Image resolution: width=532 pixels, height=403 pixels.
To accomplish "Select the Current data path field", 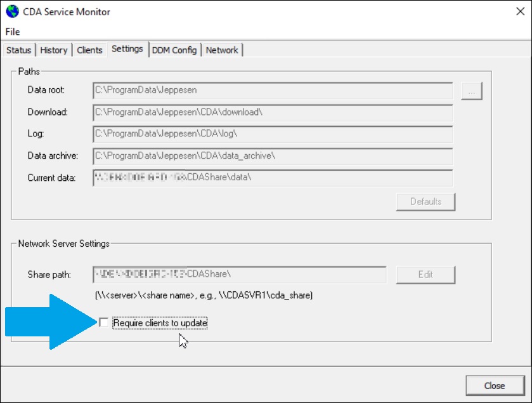I will [x=273, y=178].
